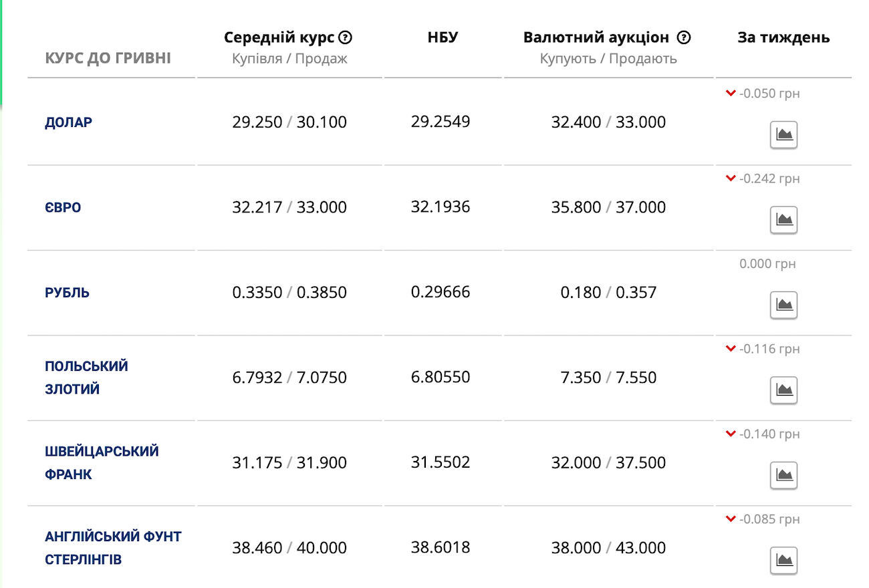
Task: Open the ДОЛАР currency link
Action: [69, 122]
